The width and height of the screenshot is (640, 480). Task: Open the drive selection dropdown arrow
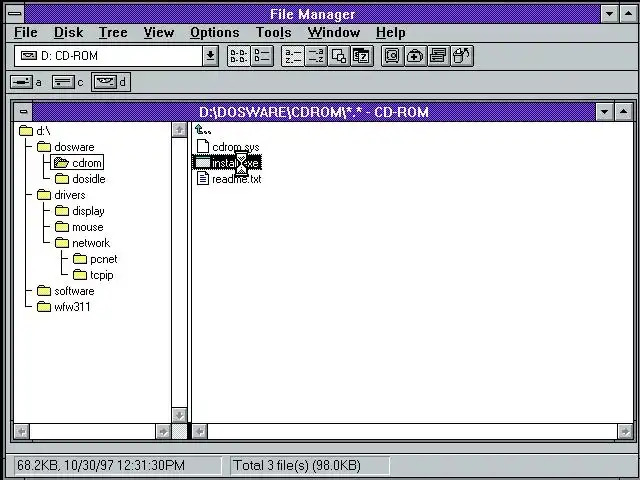tap(210, 56)
